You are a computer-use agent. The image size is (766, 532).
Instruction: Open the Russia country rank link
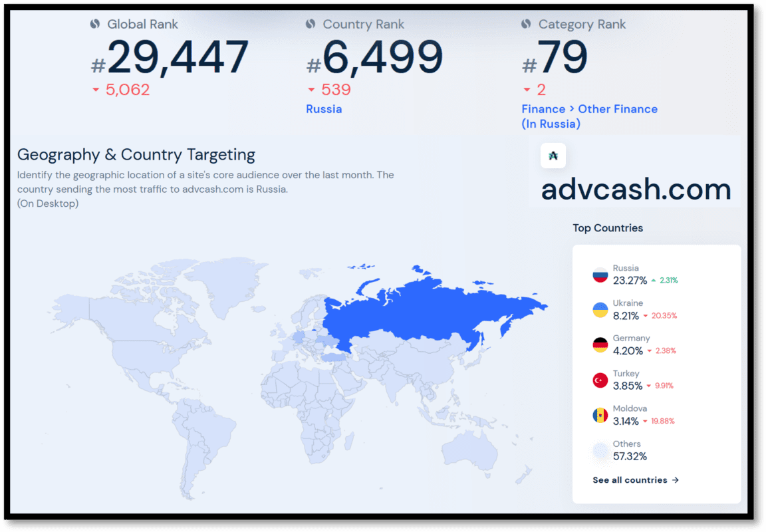[x=324, y=109]
